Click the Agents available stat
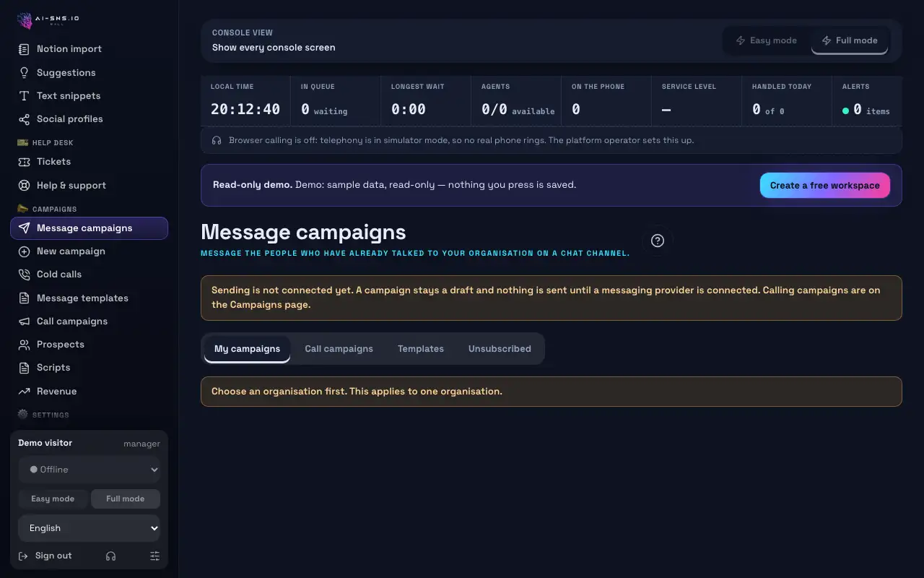Screen dimensions: 924x578 516,101
